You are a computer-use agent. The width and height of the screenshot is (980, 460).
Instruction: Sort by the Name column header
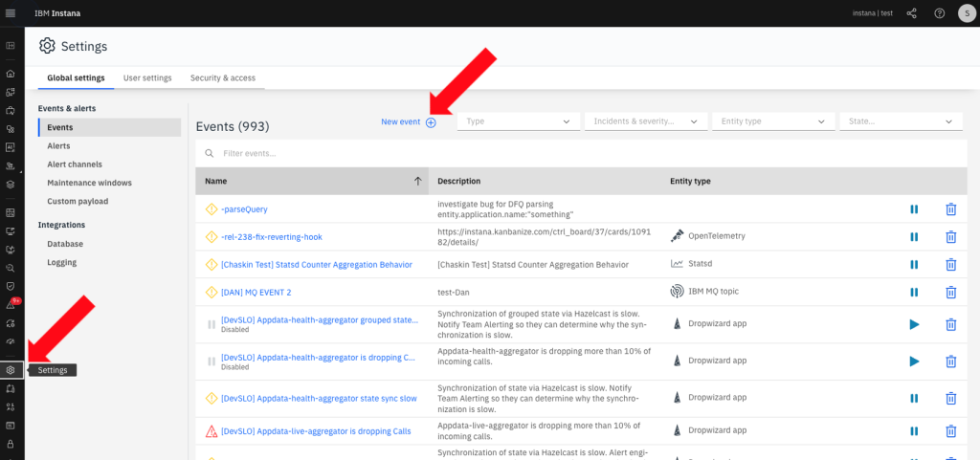(x=312, y=181)
